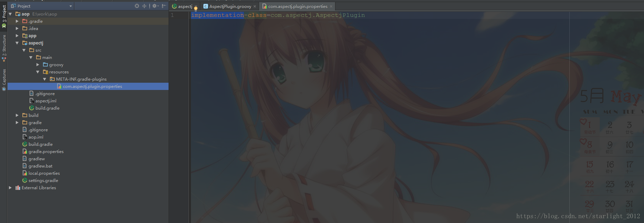Viewport: 644px width, 223px height.
Task: Switch to the aspectj editor tab
Action: 185,6
